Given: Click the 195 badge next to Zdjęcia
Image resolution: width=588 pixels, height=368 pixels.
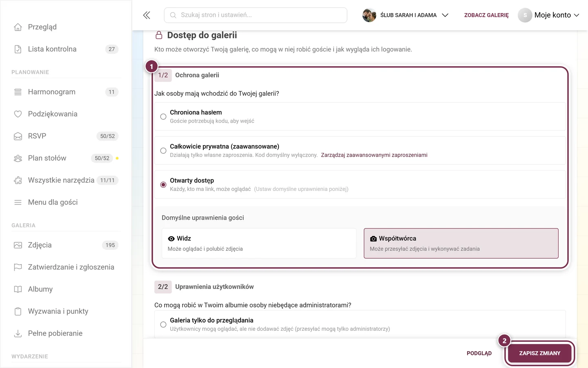Looking at the screenshot, I should coord(110,245).
